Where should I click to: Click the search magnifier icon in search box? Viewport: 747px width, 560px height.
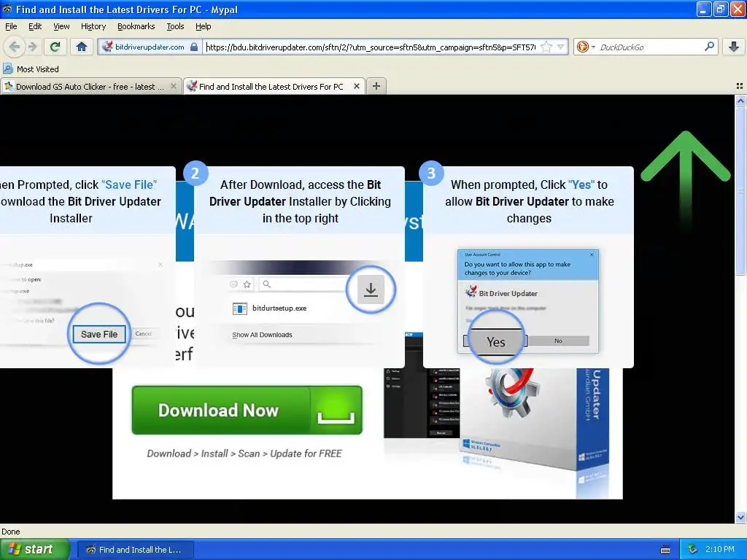[x=709, y=46]
